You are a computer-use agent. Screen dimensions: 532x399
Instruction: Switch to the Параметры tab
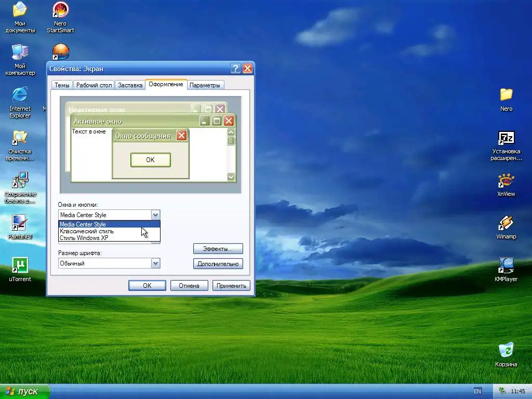[205, 85]
